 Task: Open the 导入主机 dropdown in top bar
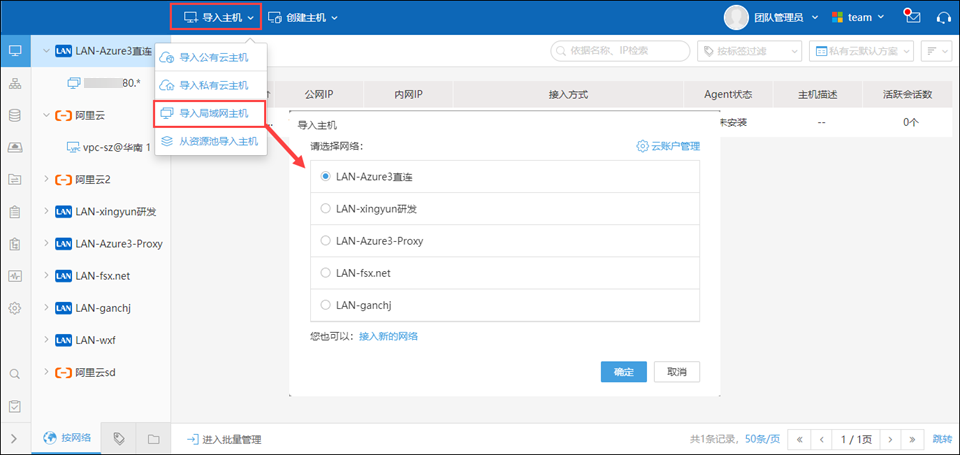216,17
